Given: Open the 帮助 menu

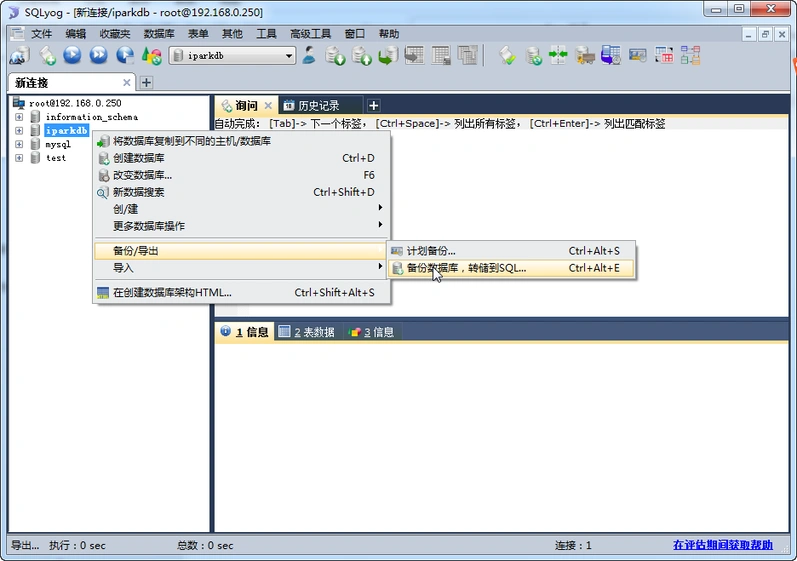Looking at the screenshot, I should coord(389,34).
